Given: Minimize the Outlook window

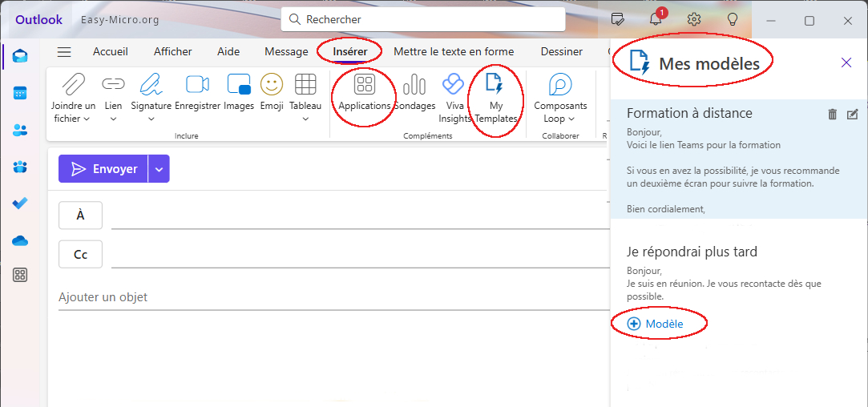Looking at the screenshot, I should click(771, 21).
